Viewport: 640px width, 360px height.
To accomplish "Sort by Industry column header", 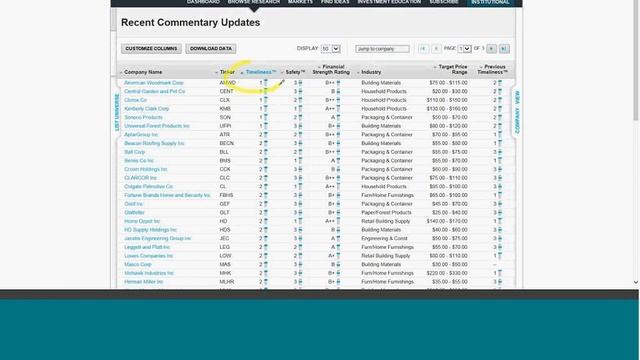I will pos(371,72).
